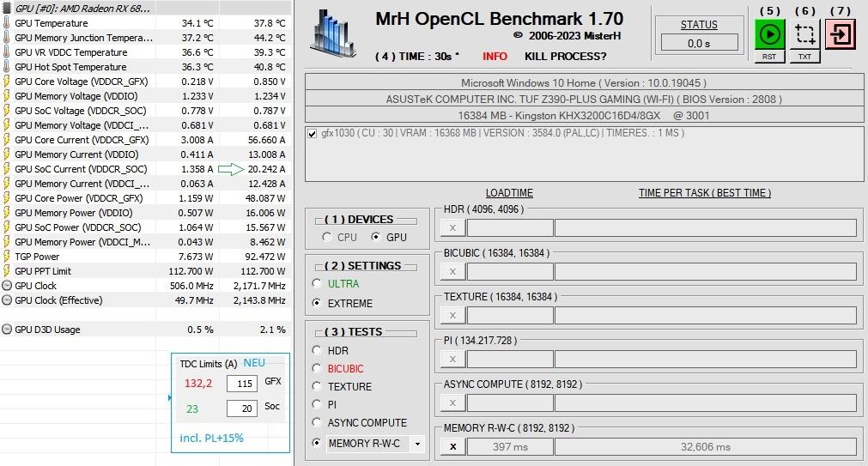
Task: Click the TIME PER TASK (BEST TIME) header
Action: point(705,193)
